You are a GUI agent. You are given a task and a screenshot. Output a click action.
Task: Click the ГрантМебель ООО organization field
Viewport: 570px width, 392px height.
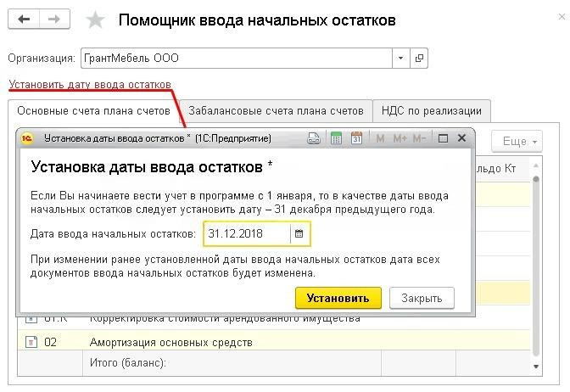point(237,59)
